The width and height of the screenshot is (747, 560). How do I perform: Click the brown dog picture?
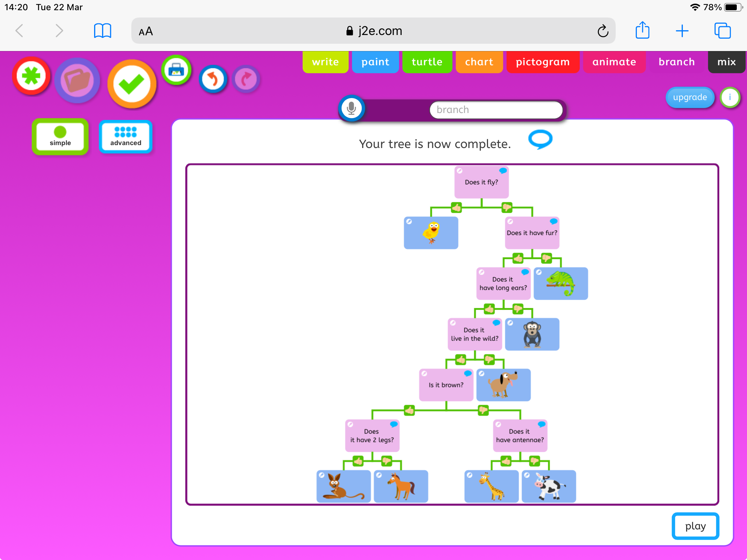point(503,385)
